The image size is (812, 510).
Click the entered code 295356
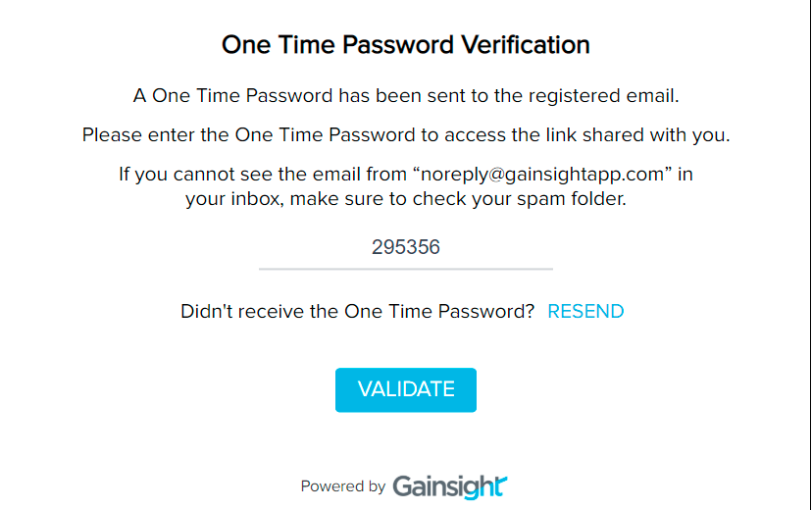click(406, 247)
